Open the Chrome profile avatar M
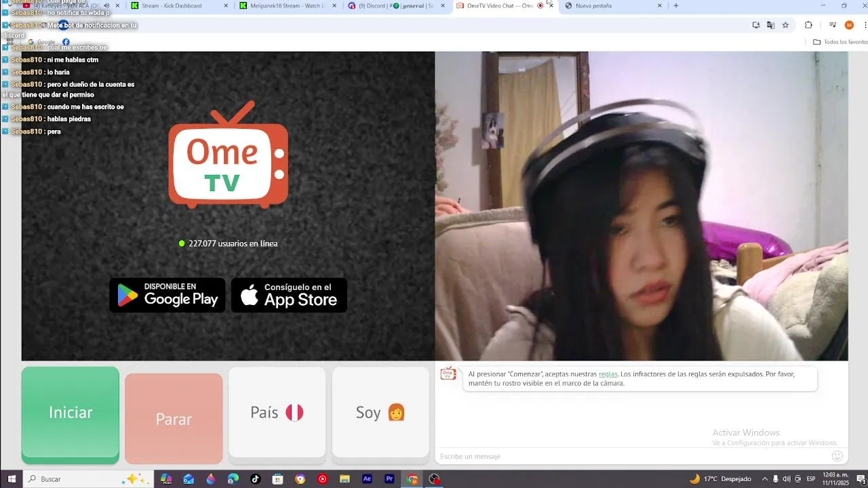 [849, 25]
